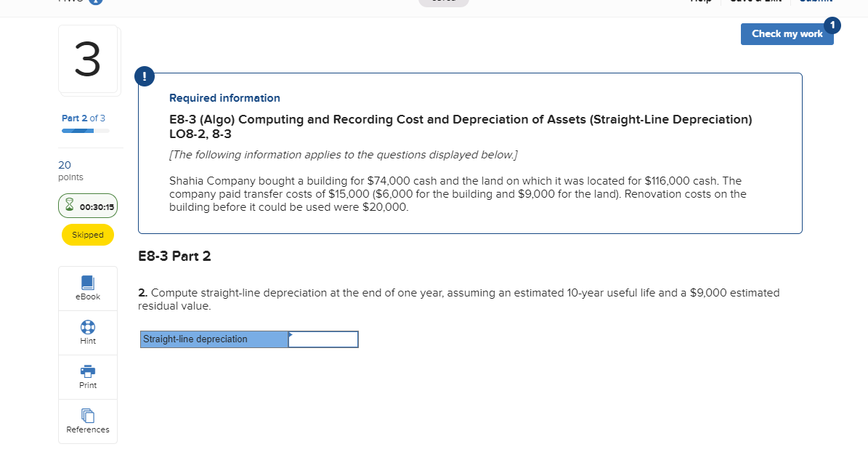
Task: Click the yellow Skipped status badge
Action: pos(87,235)
